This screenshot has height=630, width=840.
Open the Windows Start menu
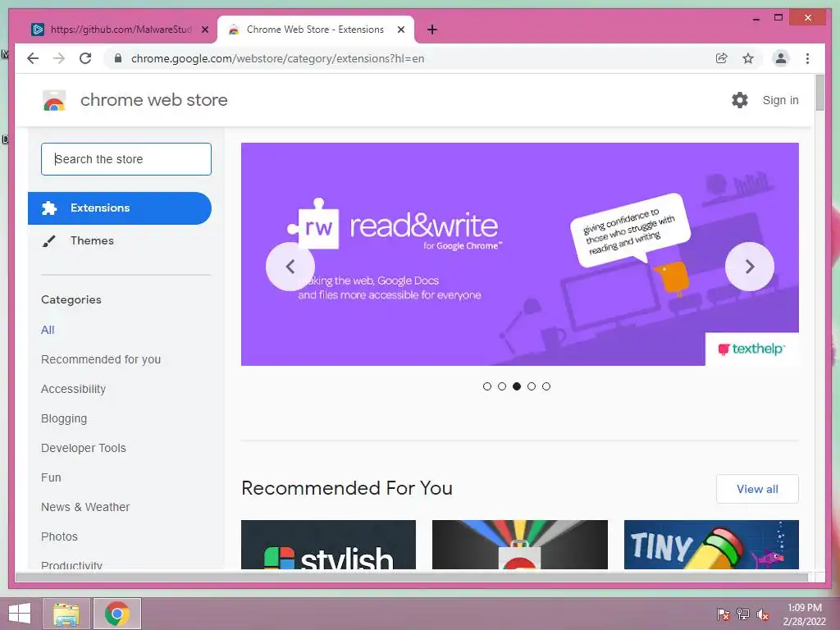coord(20,613)
